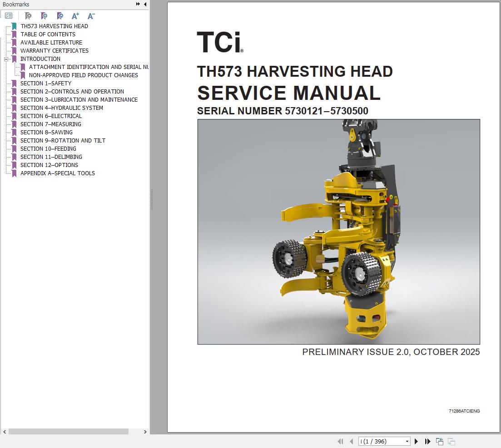Jump to first page with leftmost navigation arrow
This screenshot has width=501, height=448.
coord(340,441)
